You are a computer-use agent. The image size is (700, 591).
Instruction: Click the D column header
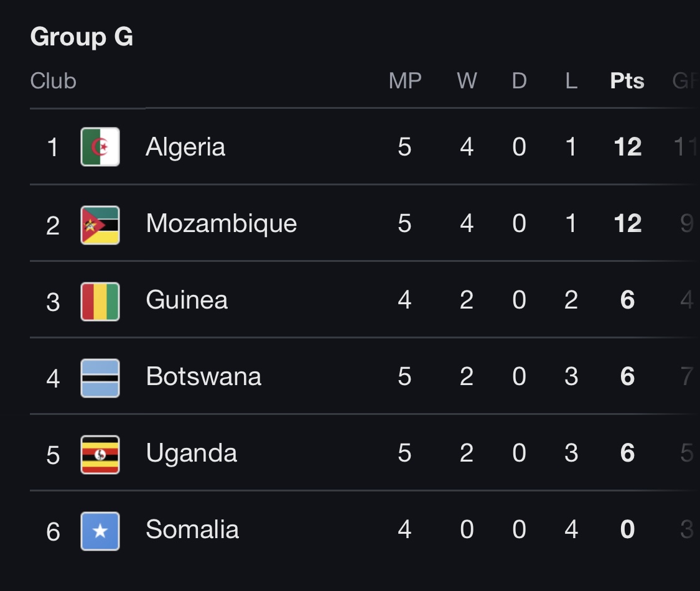coord(519,81)
